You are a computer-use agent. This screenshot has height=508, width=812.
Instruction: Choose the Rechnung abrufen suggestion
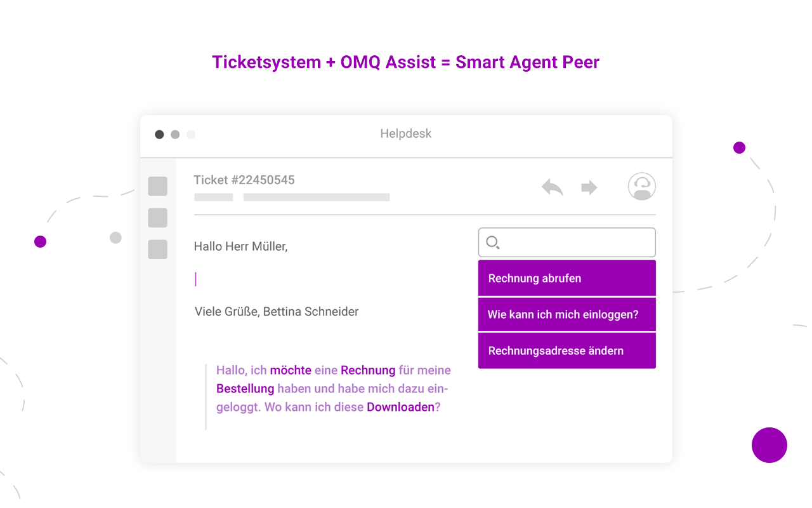[x=566, y=278]
